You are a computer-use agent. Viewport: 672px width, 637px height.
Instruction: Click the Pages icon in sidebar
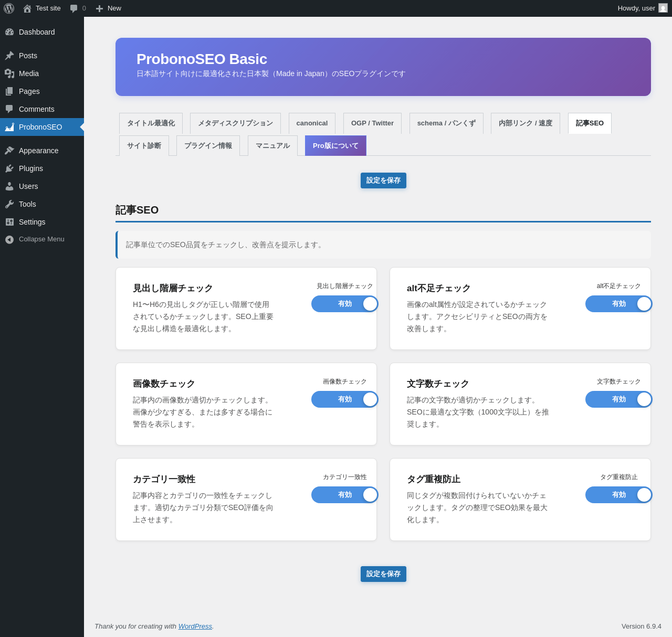[x=9, y=91]
